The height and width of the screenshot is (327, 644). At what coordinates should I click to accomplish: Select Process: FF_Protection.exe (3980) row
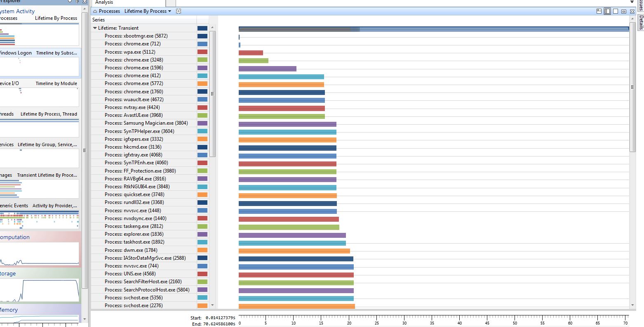click(x=144, y=171)
